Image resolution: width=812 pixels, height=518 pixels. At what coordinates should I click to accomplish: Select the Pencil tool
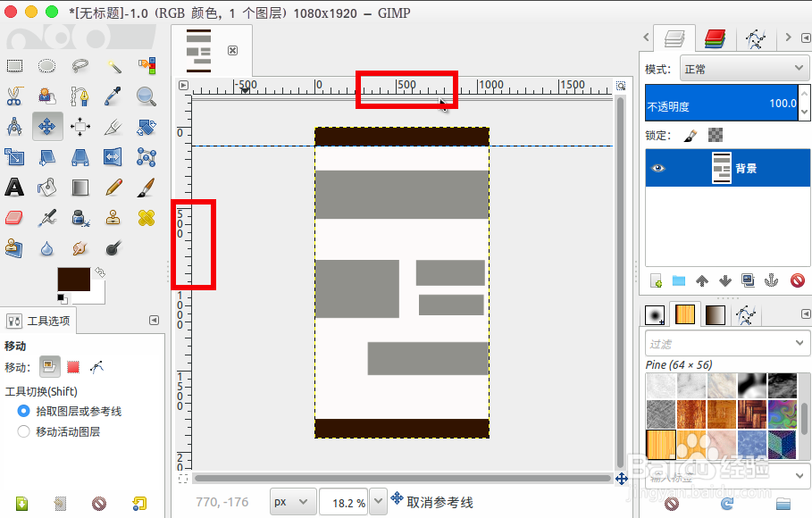pos(113,188)
